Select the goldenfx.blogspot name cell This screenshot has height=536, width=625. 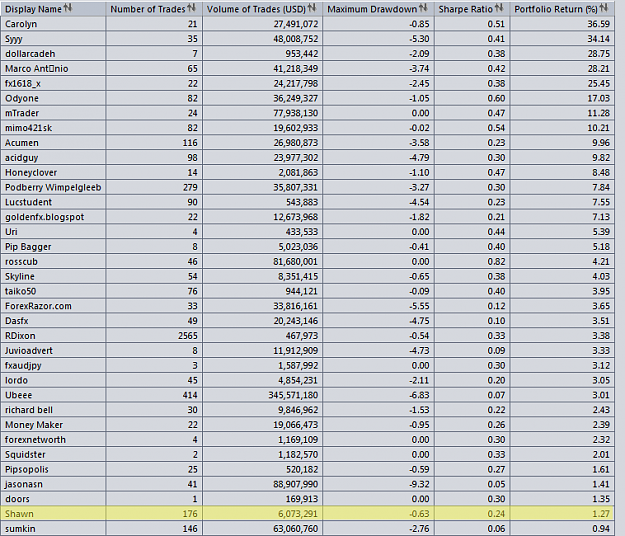click(x=54, y=217)
